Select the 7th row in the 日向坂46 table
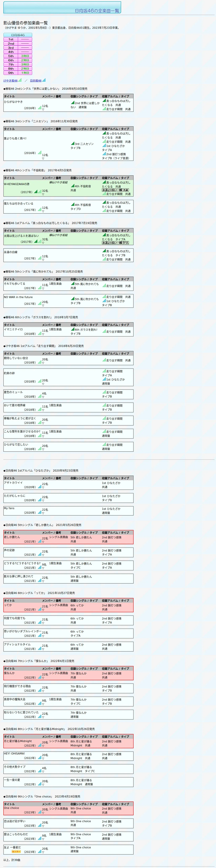The height and width of the screenshot is (868, 216). coord(18,64)
